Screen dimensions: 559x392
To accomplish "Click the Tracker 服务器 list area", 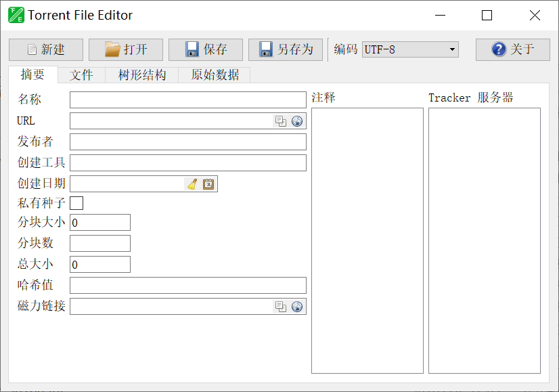I will tap(485, 241).
